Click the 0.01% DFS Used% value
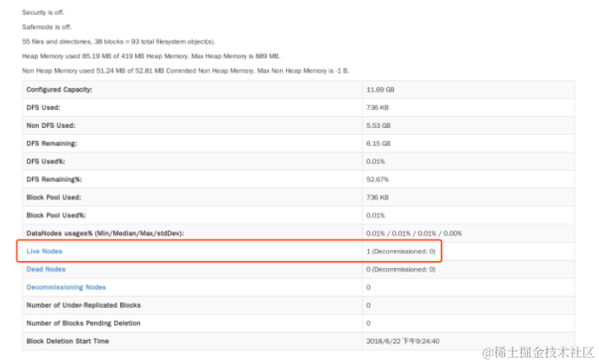The image size is (599, 364). (x=375, y=162)
